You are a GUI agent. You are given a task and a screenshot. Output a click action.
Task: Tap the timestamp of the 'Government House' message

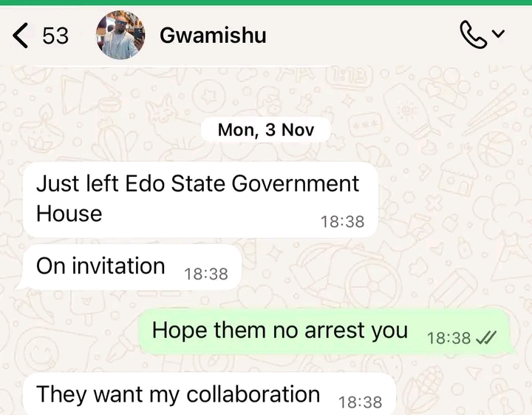tap(342, 222)
